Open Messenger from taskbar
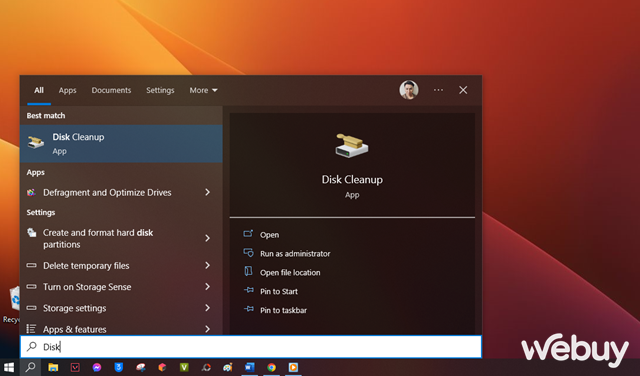 click(x=97, y=367)
